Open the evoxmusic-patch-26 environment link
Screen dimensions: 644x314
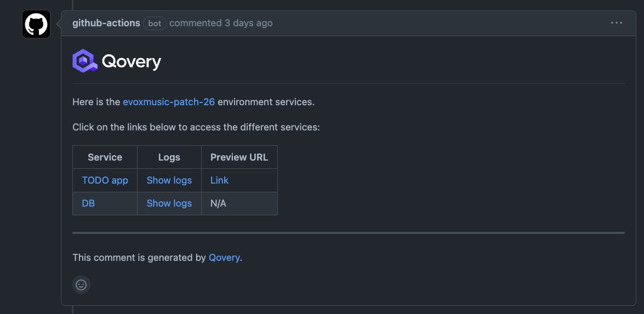coord(169,102)
